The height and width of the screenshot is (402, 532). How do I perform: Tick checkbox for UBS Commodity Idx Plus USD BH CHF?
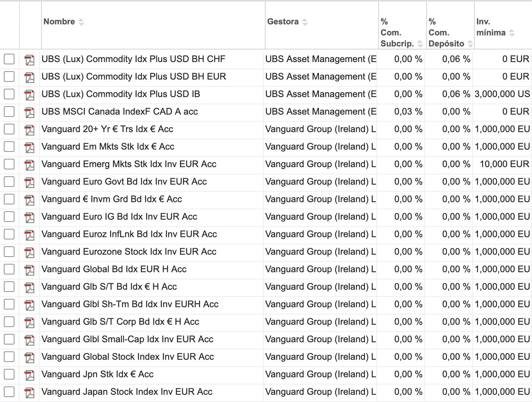[x=9, y=59]
